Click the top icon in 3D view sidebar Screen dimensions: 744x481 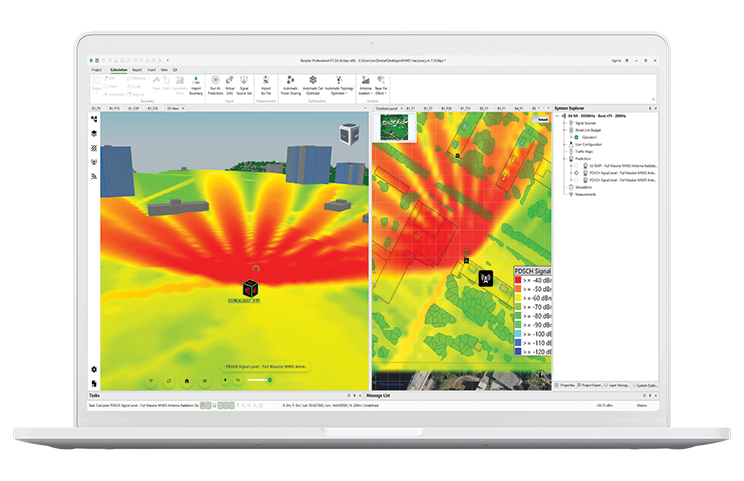click(x=94, y=119)
